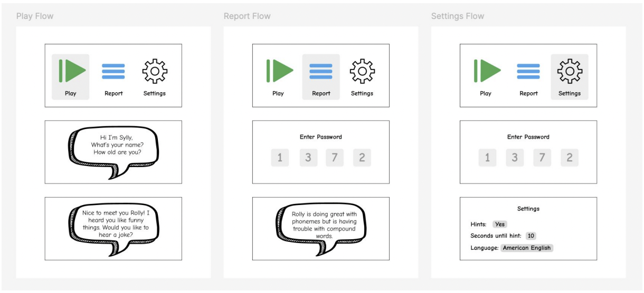Select the Play label in Play Flow
The image size is (644, 293).
tap(70, 93)
